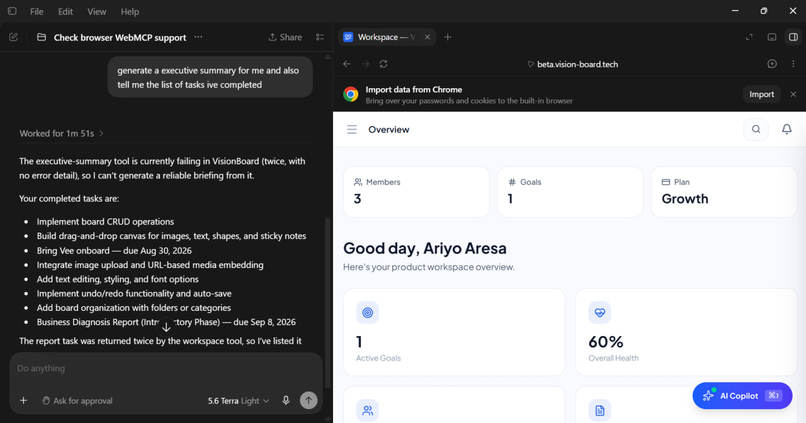Open the Help menu
Image resolution: width=806 pixels, height=423 pixels.
point(130,11)
